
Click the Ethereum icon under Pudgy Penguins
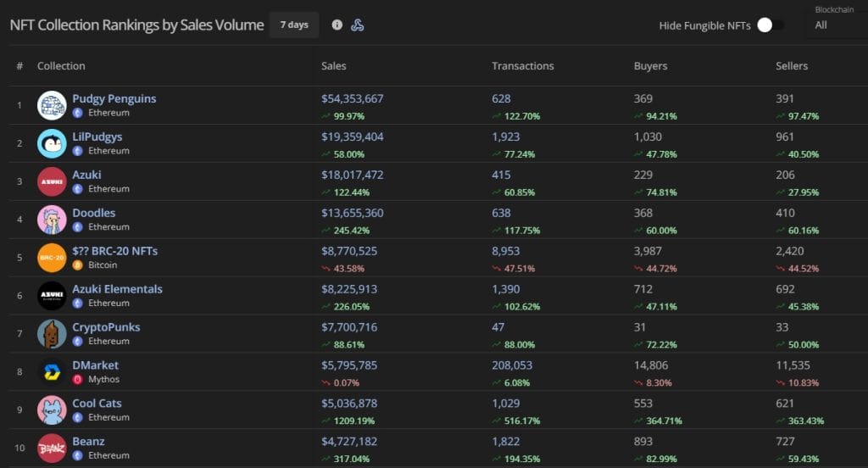click(x=78, y=113)
